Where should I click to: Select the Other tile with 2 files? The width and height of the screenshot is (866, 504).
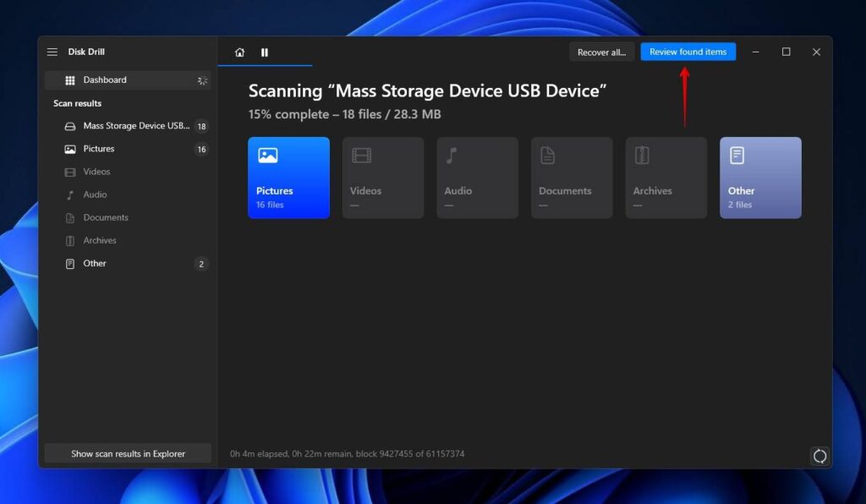coord(759,177)
